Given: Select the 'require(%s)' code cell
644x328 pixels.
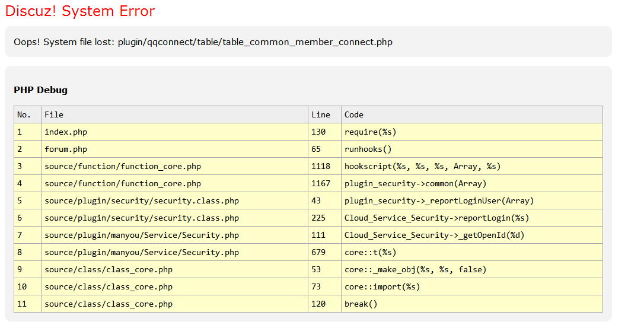Looking at the screenshot, I should pos(472,132).
